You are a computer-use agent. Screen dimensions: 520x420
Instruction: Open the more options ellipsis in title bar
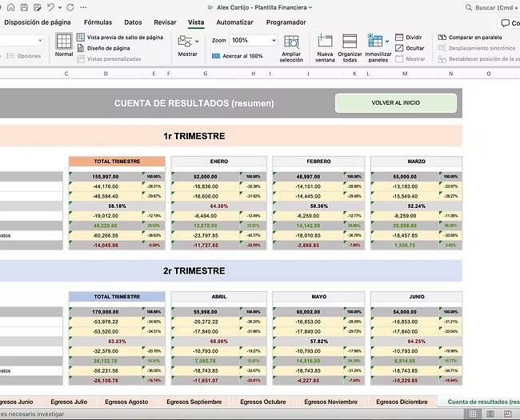[x=83, y=7]
